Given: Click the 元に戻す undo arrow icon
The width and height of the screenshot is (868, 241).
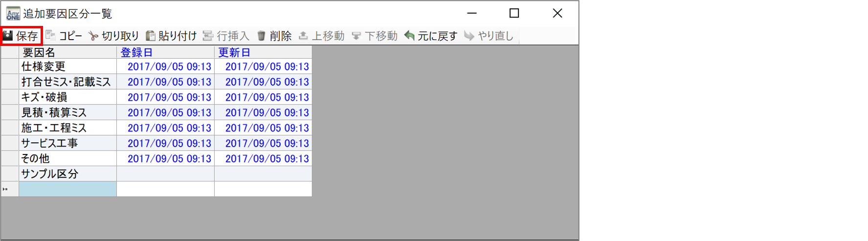Looking at the screenshot, I should pyautogui.click(x=409, y=36).
